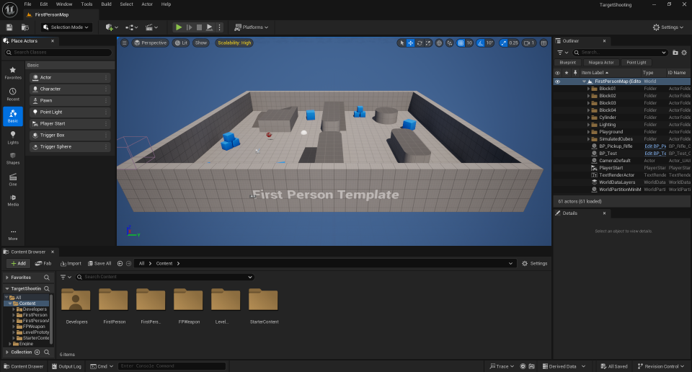Screen dimensions: 692x372
Task: Open the play options three-dot menu
Action: [x=219, y=27]
